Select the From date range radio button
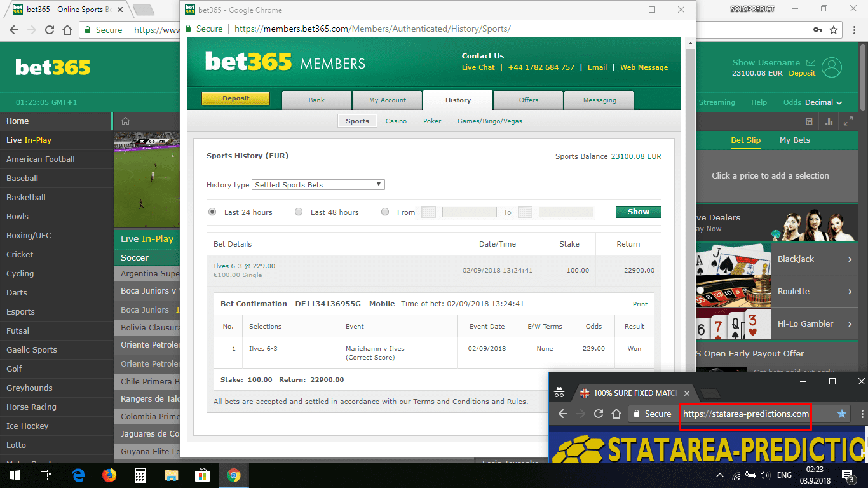The width and height of the screenshot is (868, 488). (x=385, y=212)
